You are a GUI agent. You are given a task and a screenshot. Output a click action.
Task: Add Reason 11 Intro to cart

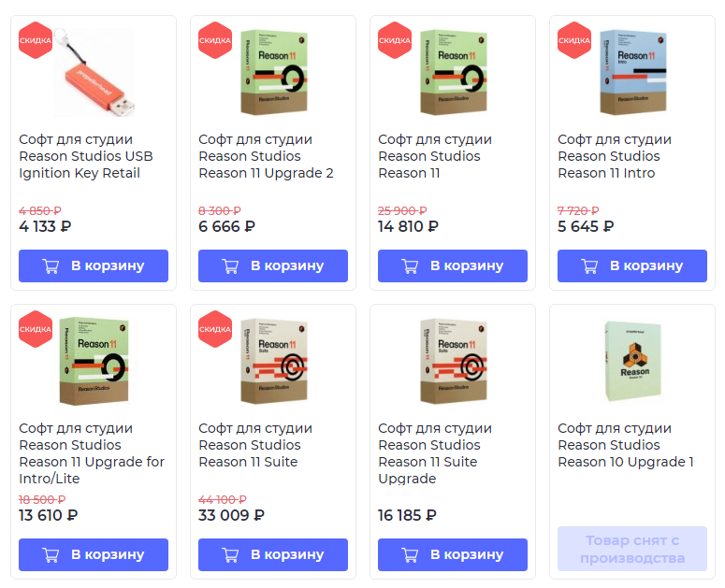click(x=632, y=265)
